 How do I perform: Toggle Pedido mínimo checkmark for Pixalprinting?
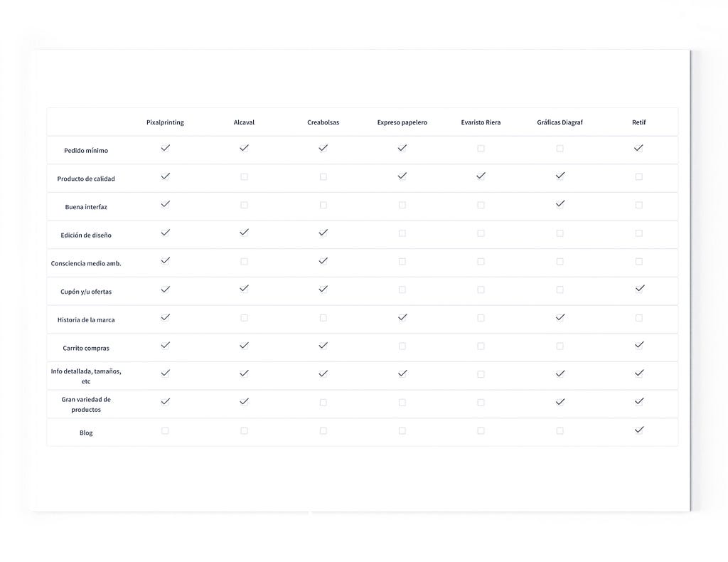pos(165,148)
